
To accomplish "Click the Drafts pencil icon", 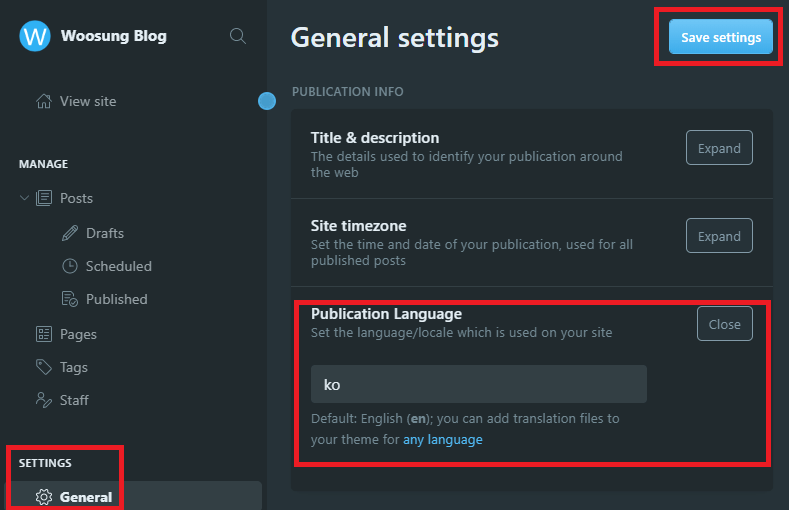I will 70,233.
